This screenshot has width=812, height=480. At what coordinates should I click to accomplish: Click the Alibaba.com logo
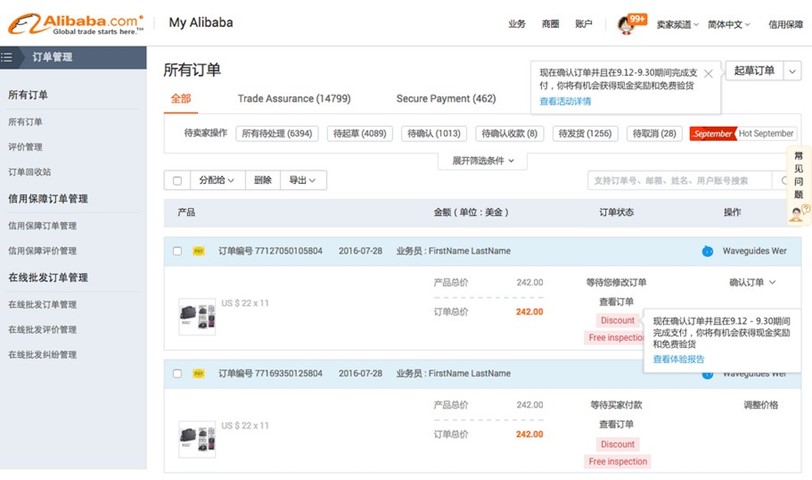(x=76, y=24)
